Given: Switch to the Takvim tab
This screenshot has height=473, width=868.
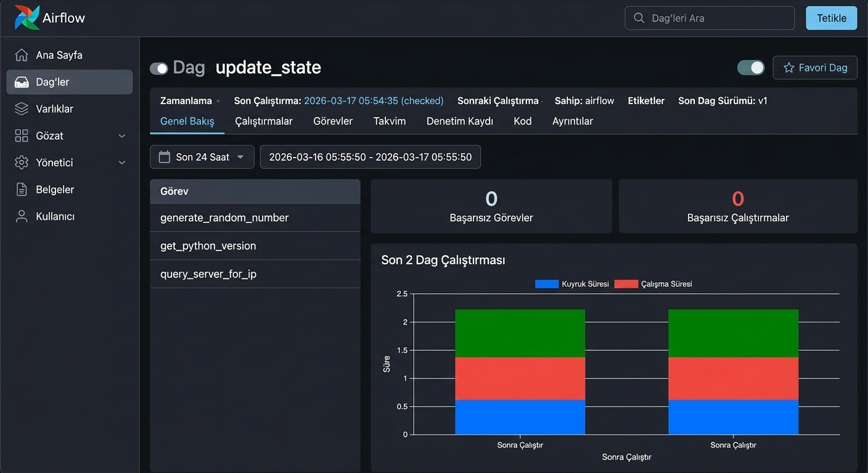Looking at the screenshot, I should 390,121.
